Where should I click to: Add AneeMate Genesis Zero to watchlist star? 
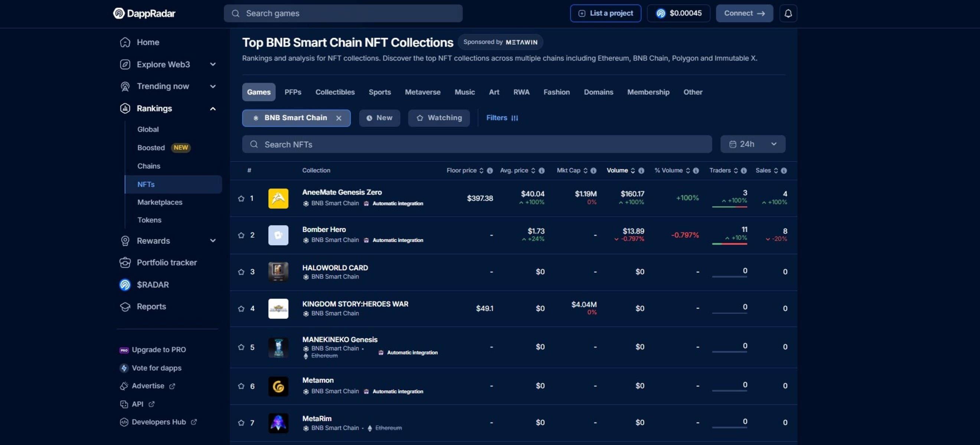241,198
